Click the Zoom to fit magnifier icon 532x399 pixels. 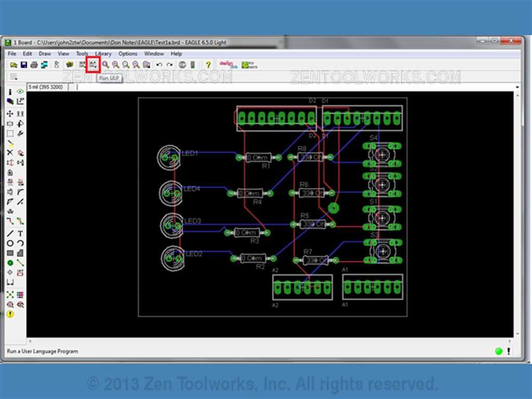[x=106, y=65]
